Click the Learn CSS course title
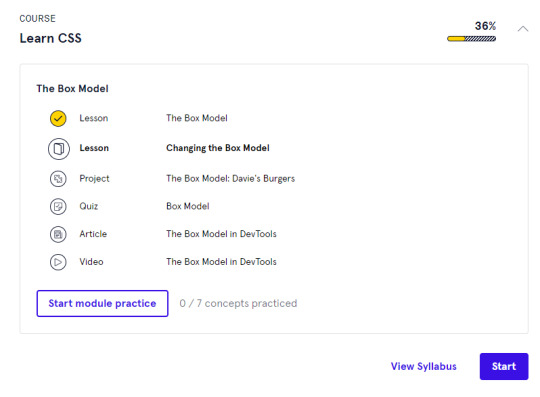The image size is (540, 397). click(x=51, y=38)
